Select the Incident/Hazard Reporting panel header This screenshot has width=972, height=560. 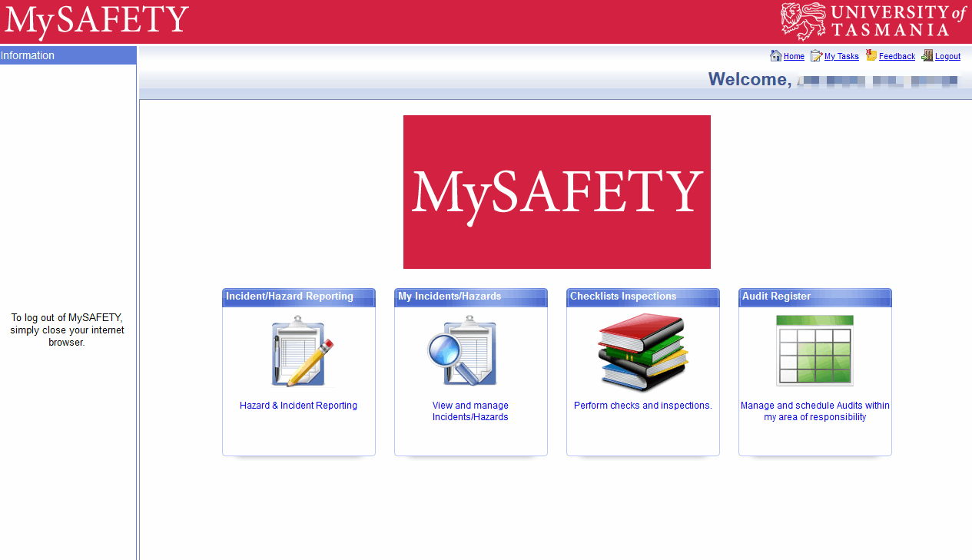[299, 297]
